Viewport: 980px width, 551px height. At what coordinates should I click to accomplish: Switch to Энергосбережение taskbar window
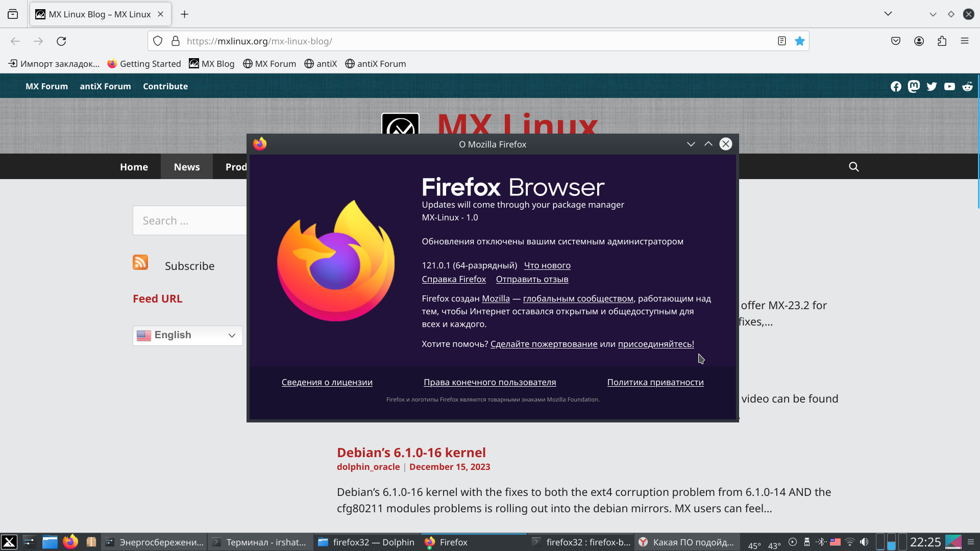(154, 542)
